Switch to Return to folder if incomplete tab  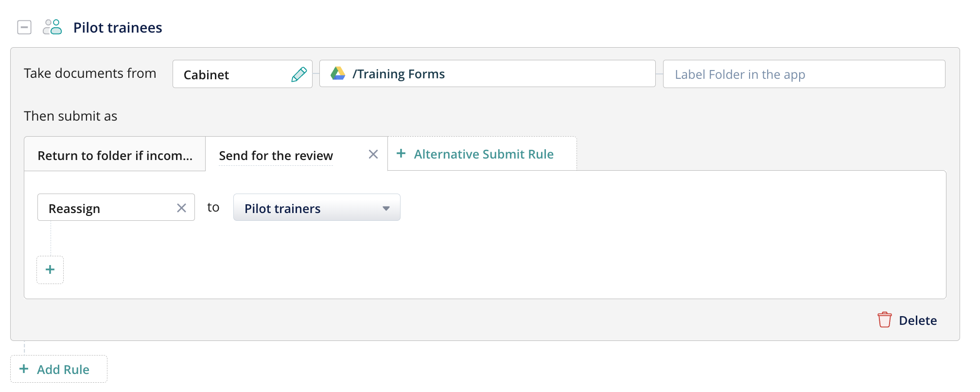click(115, 156)
